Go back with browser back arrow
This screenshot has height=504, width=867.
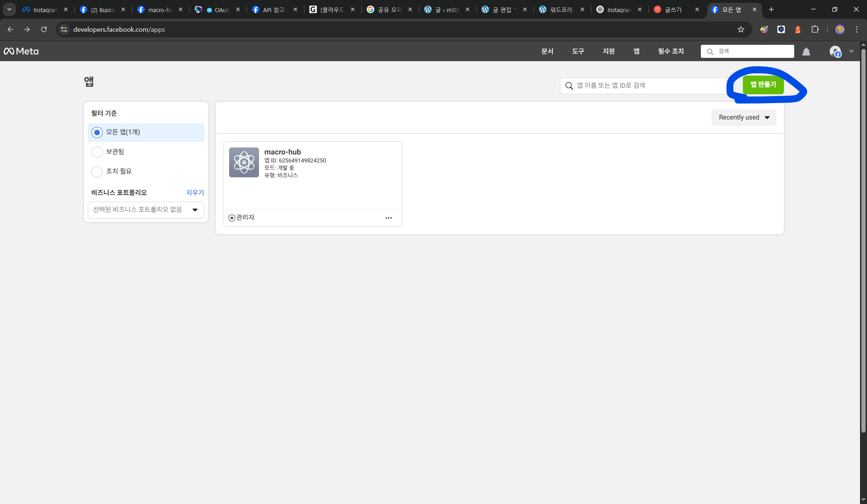pyautogui.click(x=10, y=29)
